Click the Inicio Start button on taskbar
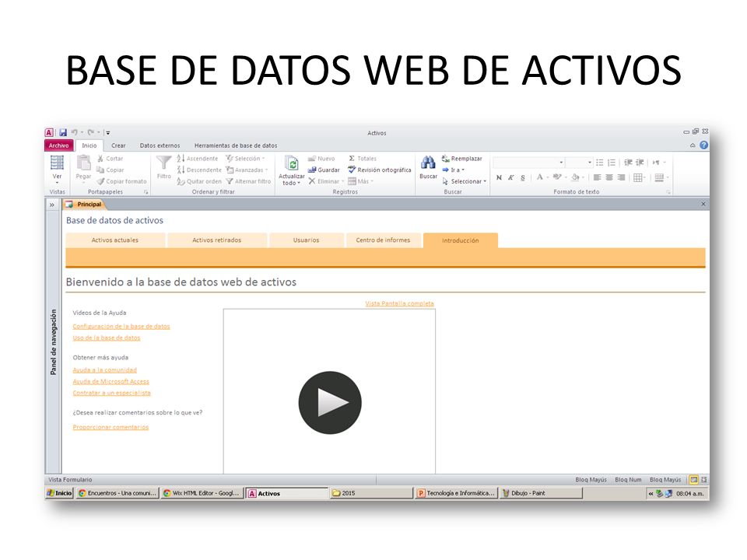Image resolution: width=747 pixels, height=560 pixels. (59, 493)
